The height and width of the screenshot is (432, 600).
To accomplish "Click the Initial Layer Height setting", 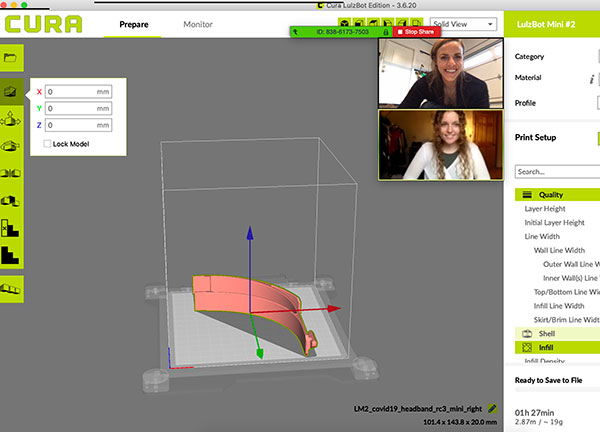I will tap(554, 223).
